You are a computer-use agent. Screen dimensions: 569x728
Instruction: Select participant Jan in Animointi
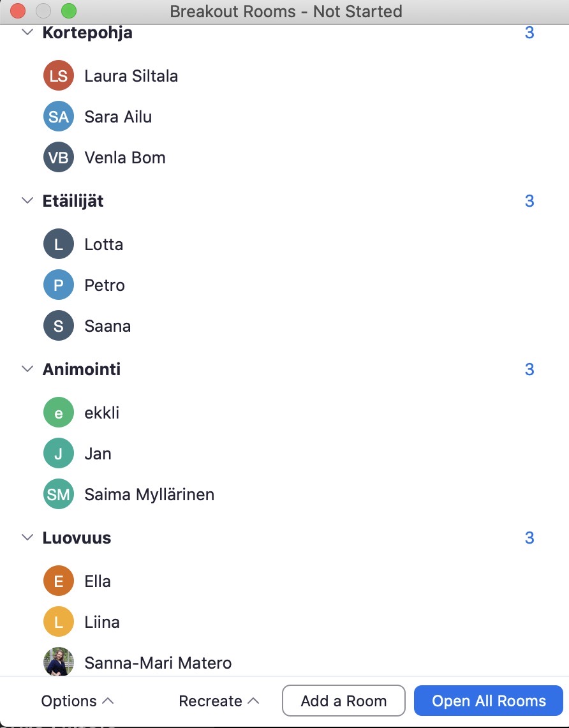(x=98, y=454)
